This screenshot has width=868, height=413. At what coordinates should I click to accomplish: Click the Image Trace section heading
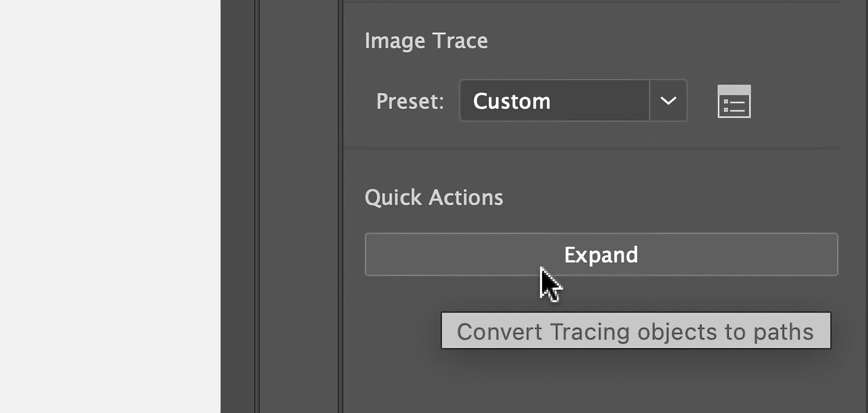(426, 41)
